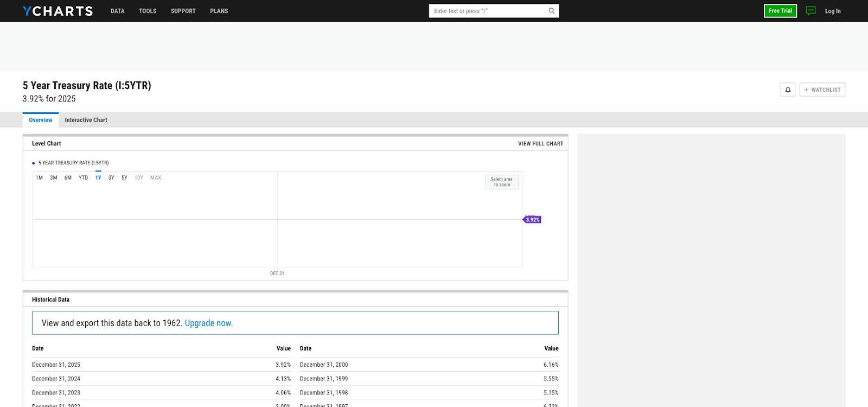Select the 6M chart range

[68, 177]
